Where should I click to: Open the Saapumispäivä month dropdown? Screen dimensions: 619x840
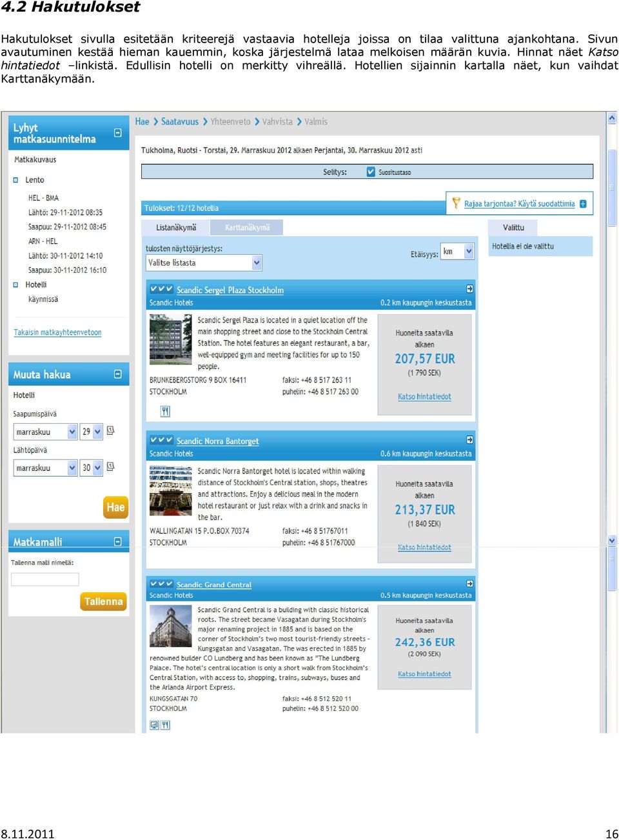coord(45,432)
